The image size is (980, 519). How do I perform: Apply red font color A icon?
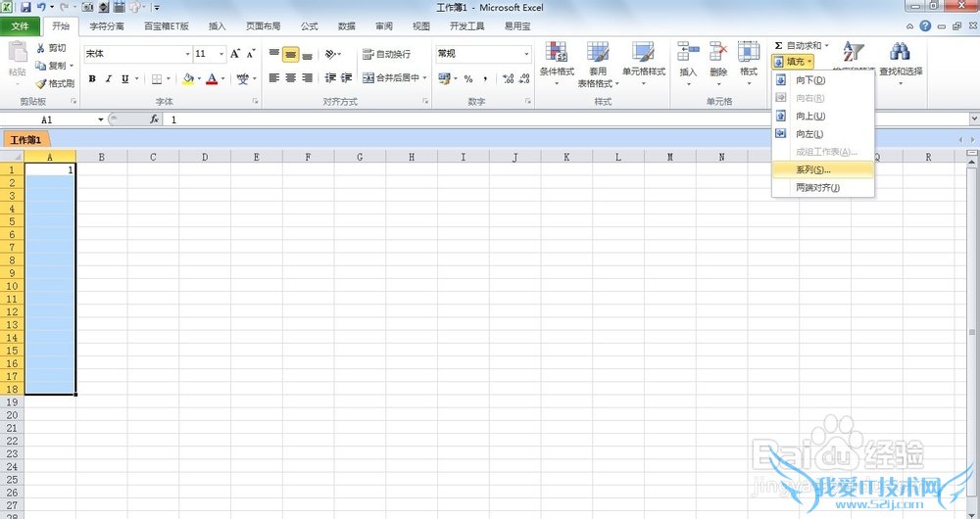(212, 78)
